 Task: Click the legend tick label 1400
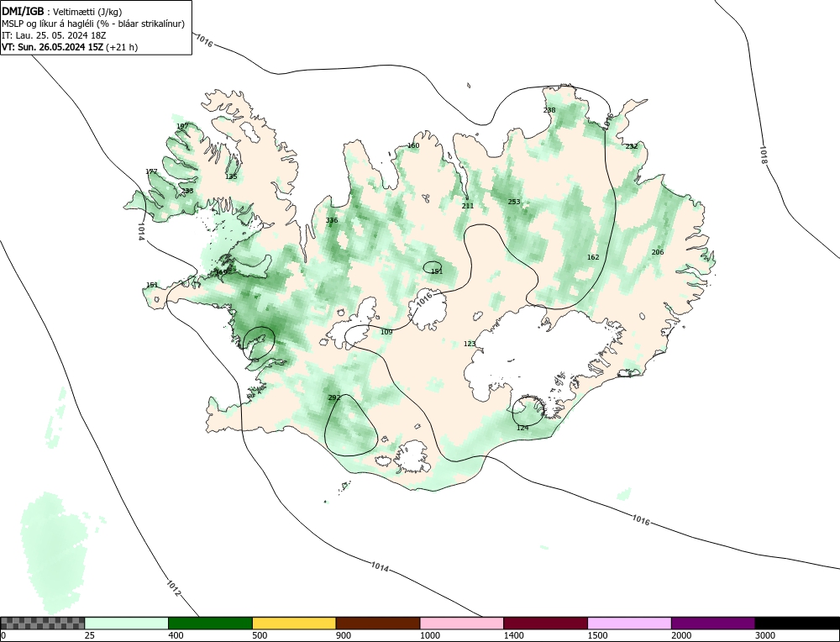(x=514, y=635)
